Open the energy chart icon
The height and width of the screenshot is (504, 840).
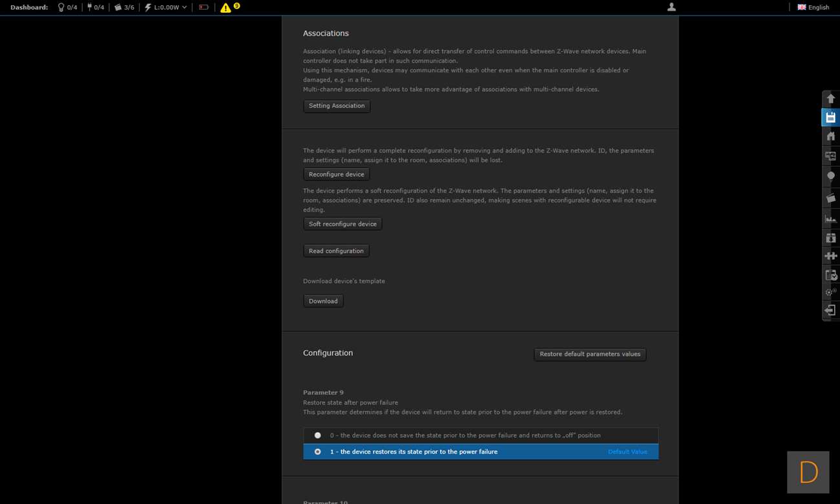point(830,218)
